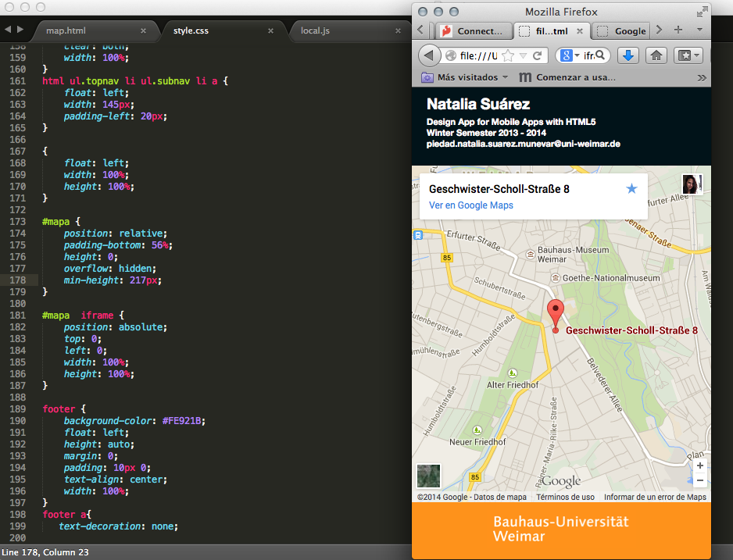Click Informar de un error de Maps
This screenshot has width=733, height=560.
coord(655,497)
